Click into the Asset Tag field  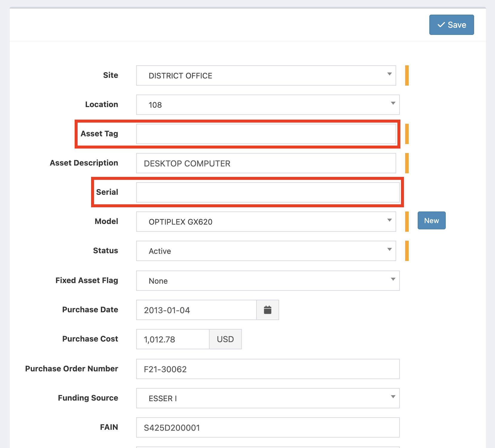click(x=266, y=134)
